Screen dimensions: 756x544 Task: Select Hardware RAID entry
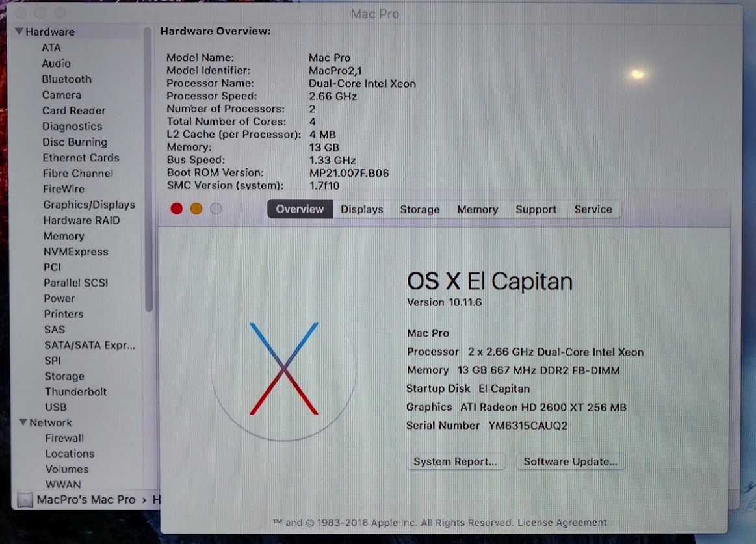(x=81, y=220)
